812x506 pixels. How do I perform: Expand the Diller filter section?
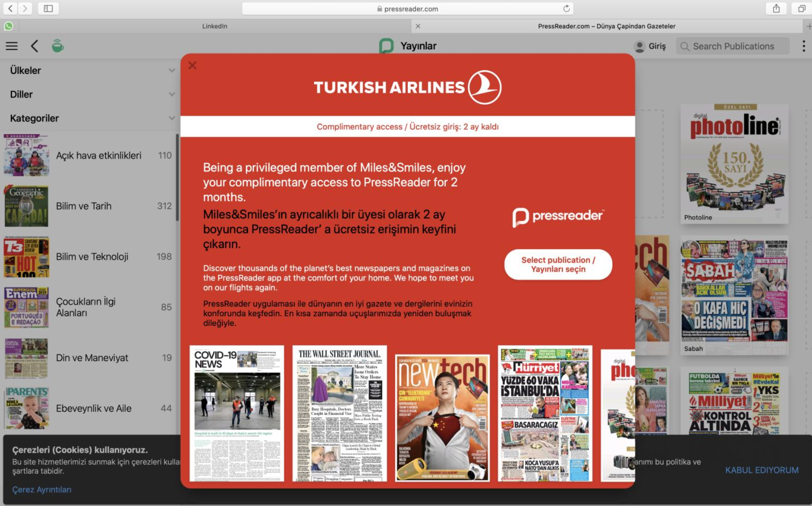tap(172, 94)
